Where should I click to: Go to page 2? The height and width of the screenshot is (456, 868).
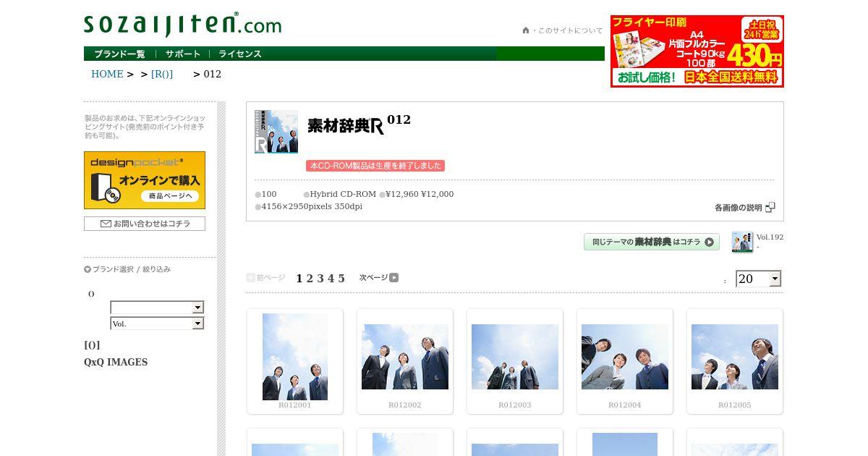310,278
